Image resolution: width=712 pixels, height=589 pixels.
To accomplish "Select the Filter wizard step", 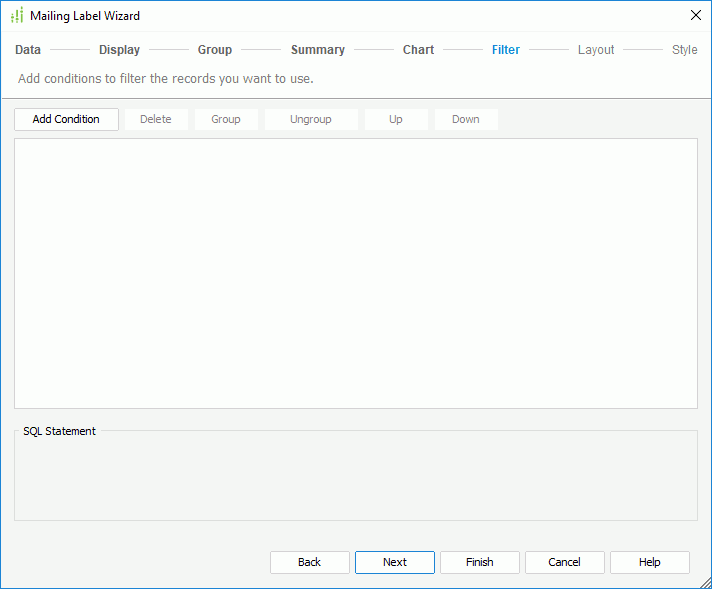I will pyautogui.click(x=506, y=49).
